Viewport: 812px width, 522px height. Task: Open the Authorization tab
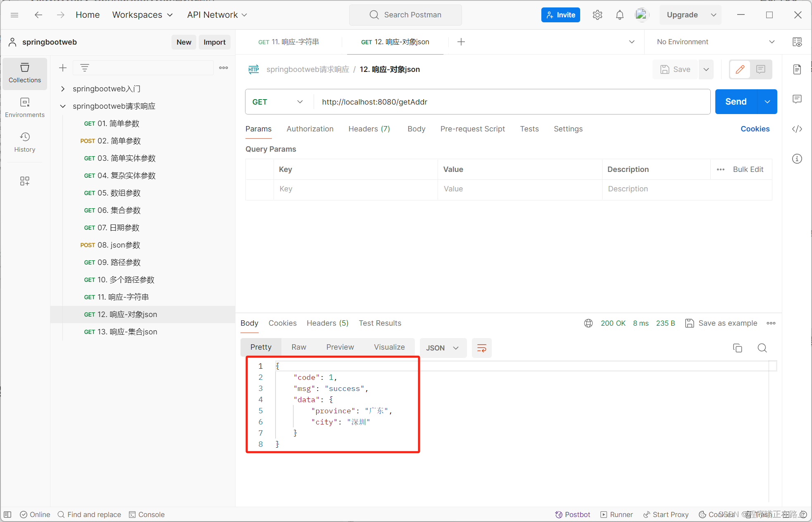point(310,129)
